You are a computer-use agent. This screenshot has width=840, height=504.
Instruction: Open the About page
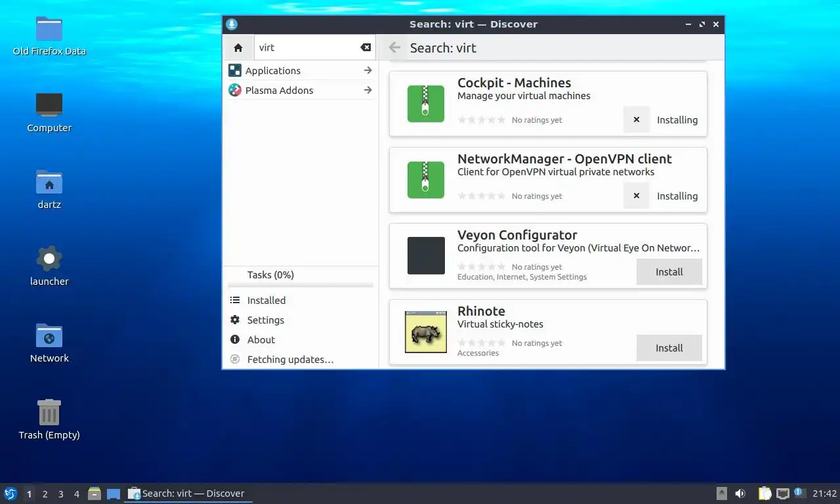pos(301,339)
